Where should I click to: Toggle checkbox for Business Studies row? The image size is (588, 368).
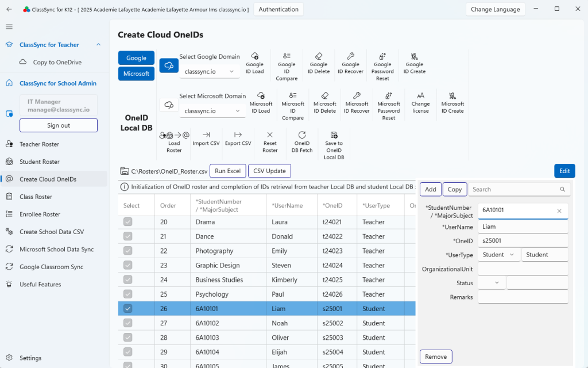[x=128, y=280]
